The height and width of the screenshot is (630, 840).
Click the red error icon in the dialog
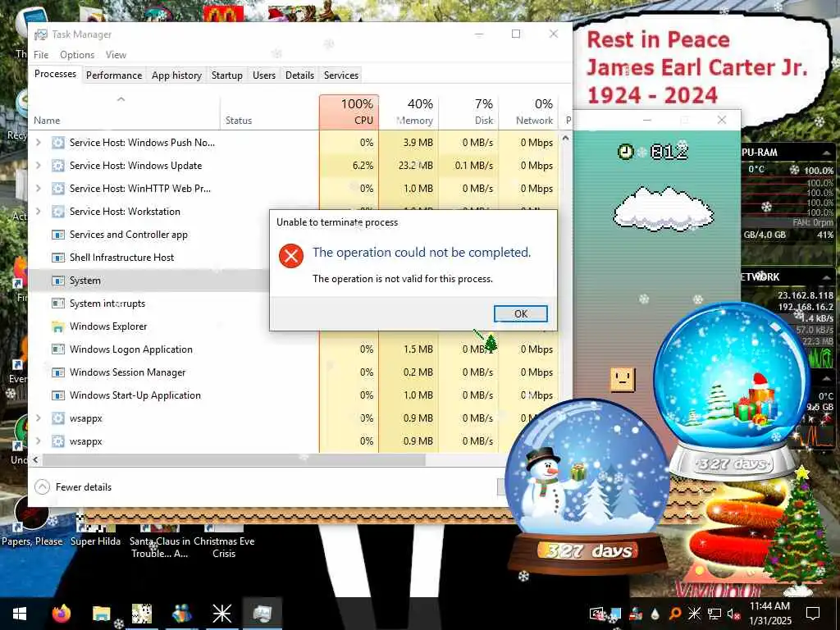point(291,256)
